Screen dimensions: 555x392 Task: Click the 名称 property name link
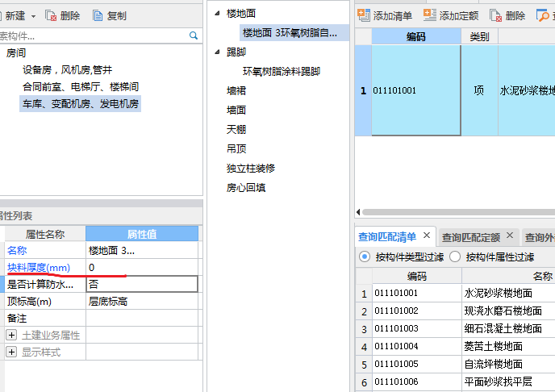pos(17,251)
